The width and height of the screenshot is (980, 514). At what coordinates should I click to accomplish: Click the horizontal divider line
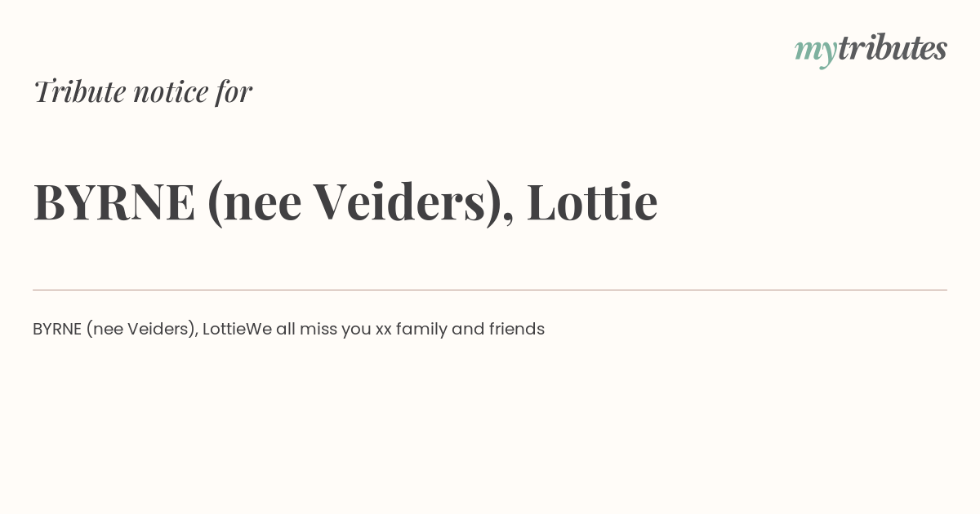click(490, 290)
